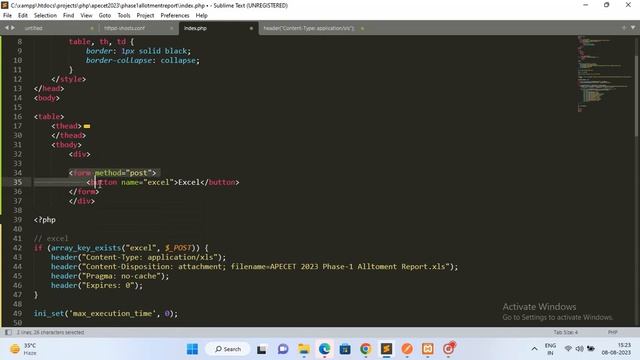The width and height of the screenshot is (640, 360).
Task: Open the tab list dropdown arrow
Action: (x=633, y=28)
